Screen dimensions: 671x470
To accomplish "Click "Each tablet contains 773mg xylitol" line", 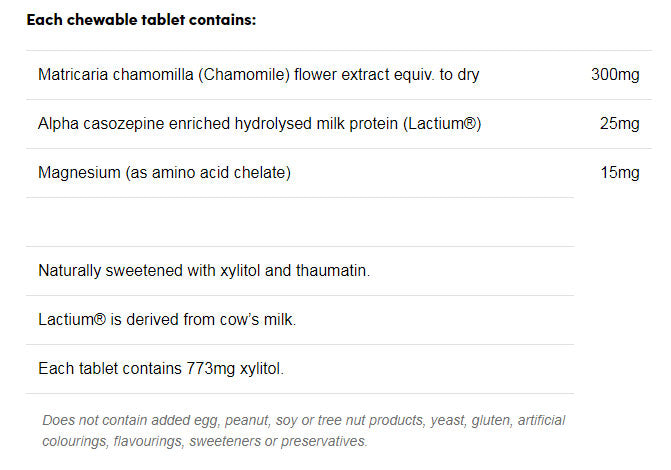I will click(x=161, y=369).
